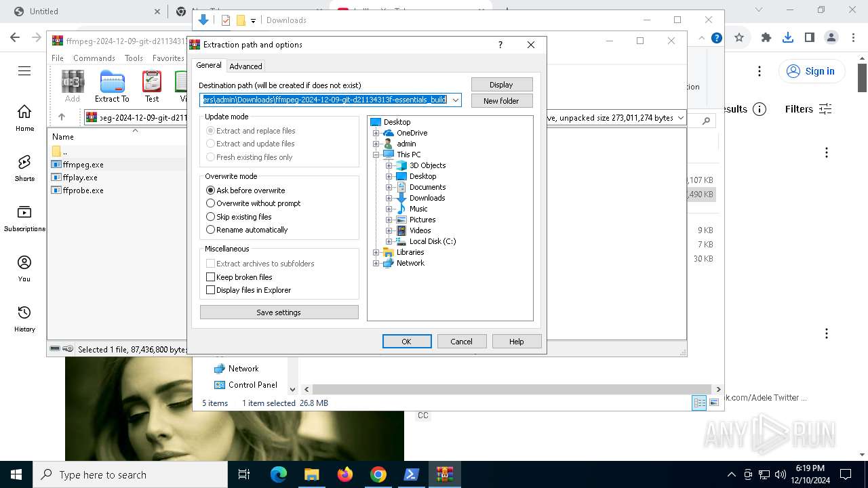Click the Windows taskbar search box
The image size is (868, 488).
click(x=130, y=474)
